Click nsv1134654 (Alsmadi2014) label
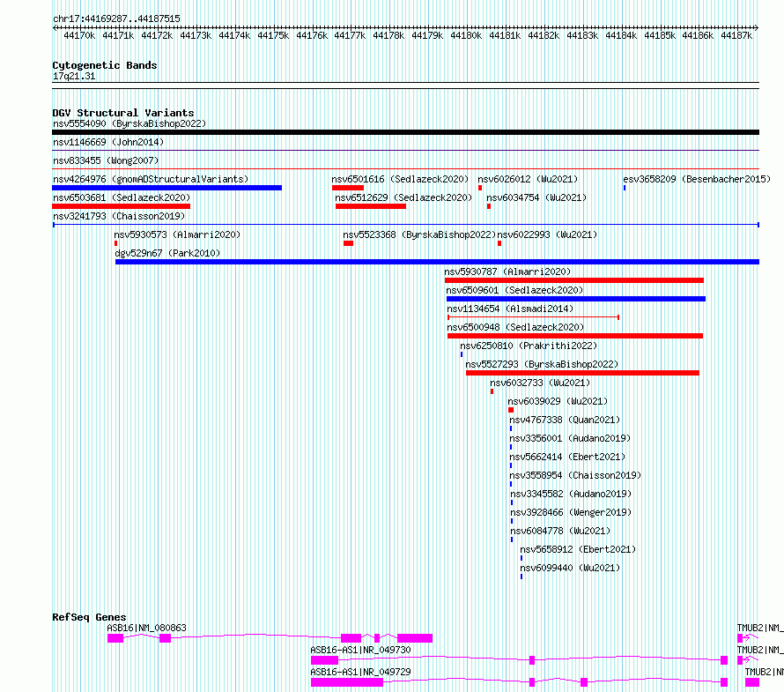The height and width of the screenshot is (692, 784). [x=510, y=309]
